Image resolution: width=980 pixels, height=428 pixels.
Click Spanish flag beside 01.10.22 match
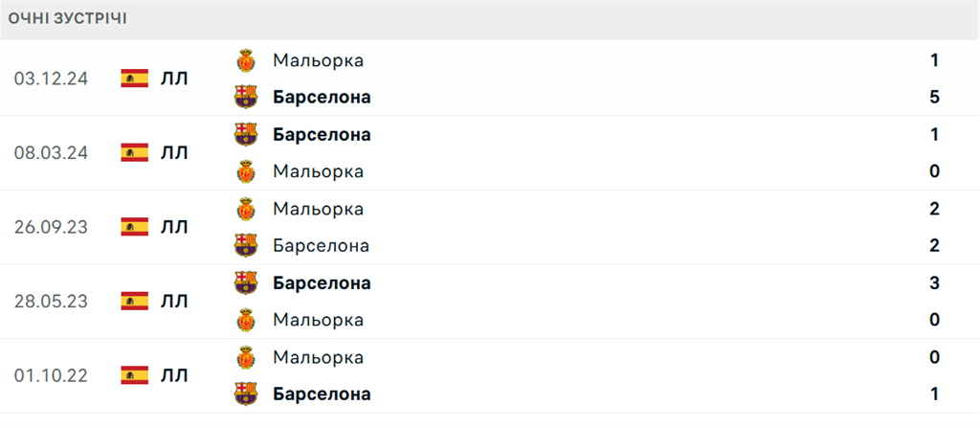(134, 375)
